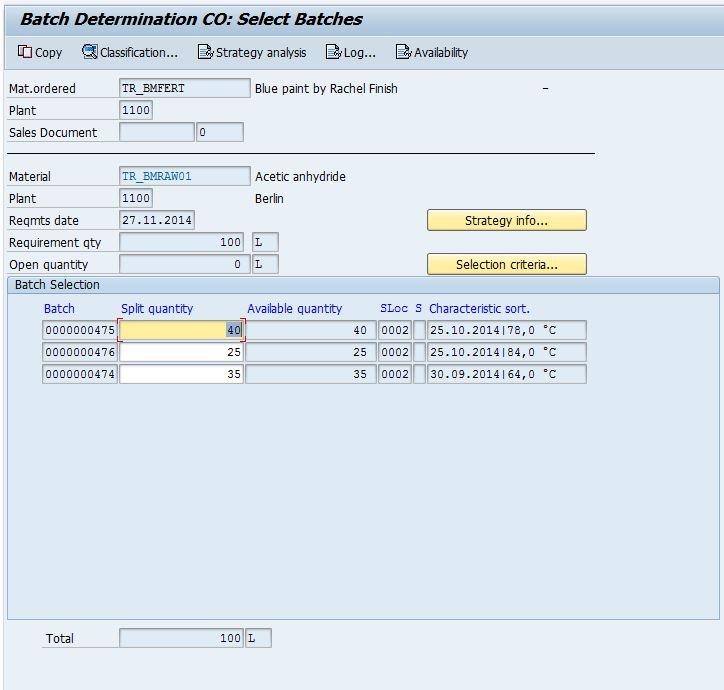Toggle the S checkbox for batch 0000000474
Screen dimensions: 724x690
419,374
